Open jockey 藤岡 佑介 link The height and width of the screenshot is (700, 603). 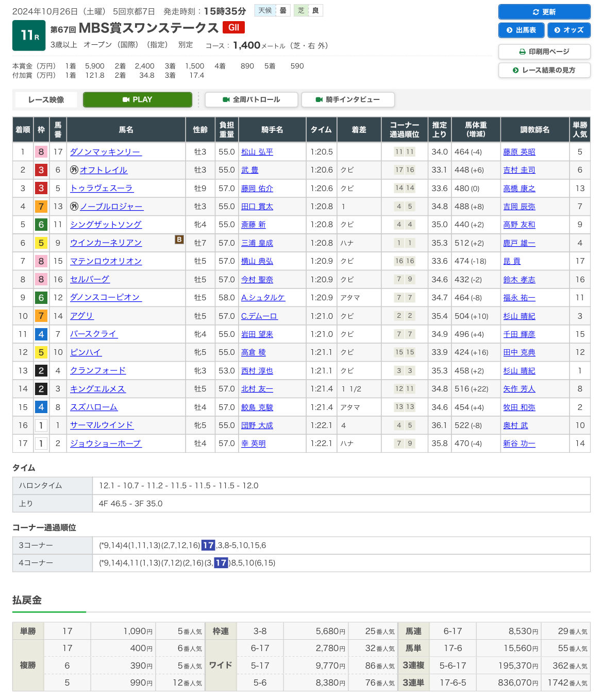(257, 189)
